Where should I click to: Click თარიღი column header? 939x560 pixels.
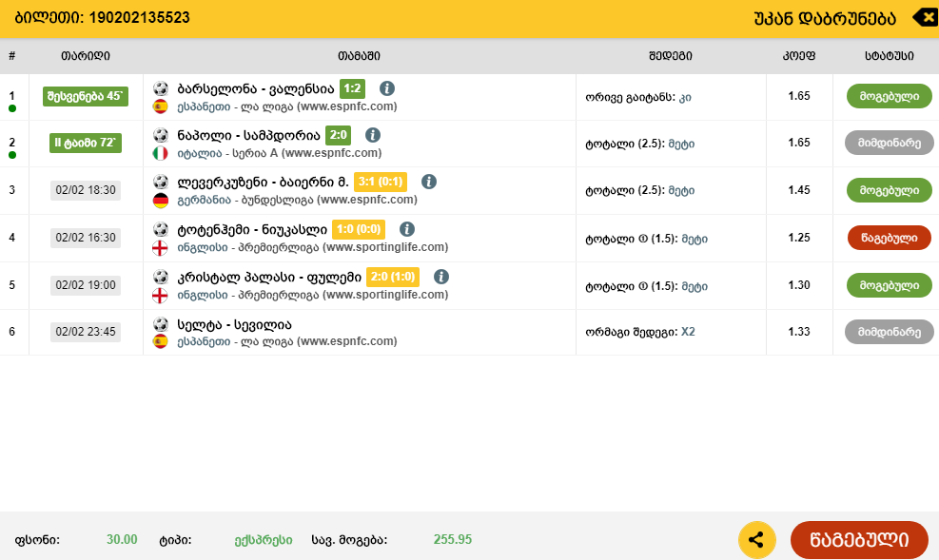(86, 56)
